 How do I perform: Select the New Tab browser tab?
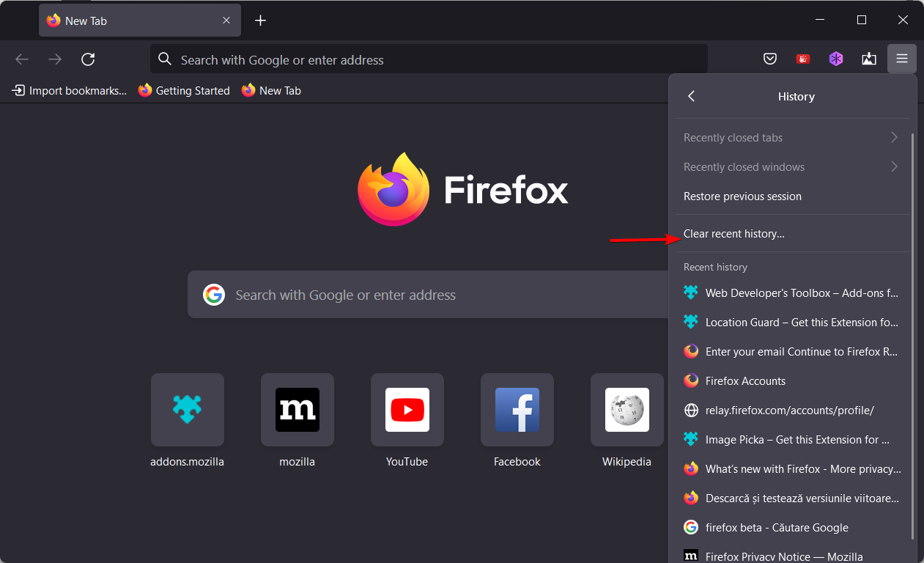coord(139,21)
